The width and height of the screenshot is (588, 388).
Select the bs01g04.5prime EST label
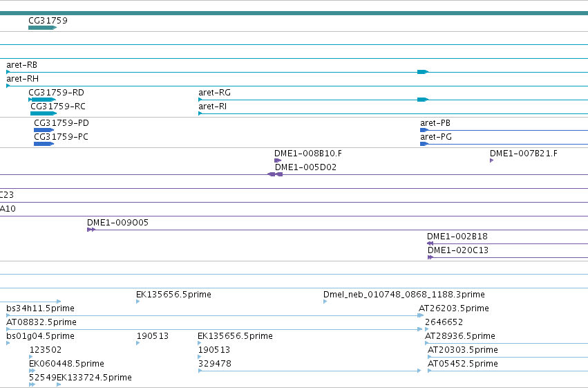(x=41, y=336)
